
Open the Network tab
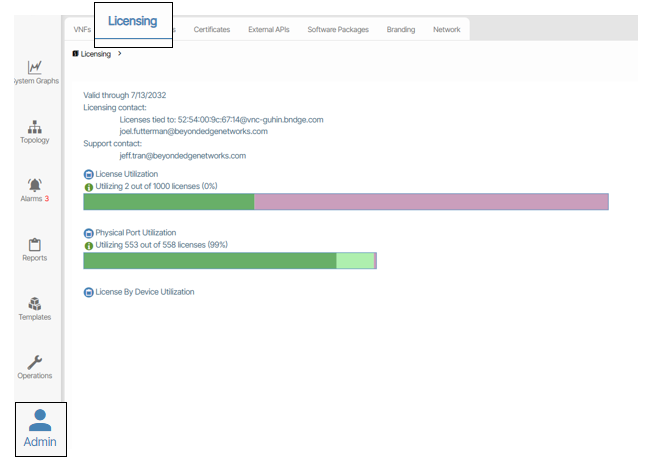point(447,30)
